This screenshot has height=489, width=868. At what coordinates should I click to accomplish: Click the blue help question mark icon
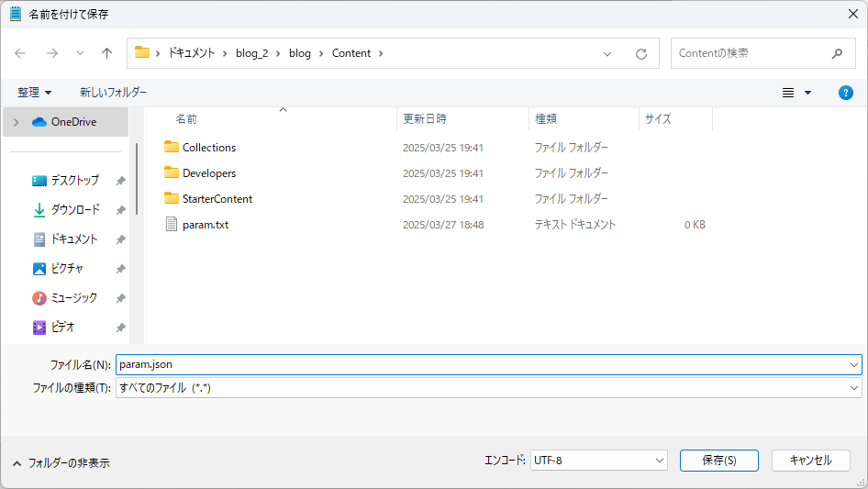[846, 93]
